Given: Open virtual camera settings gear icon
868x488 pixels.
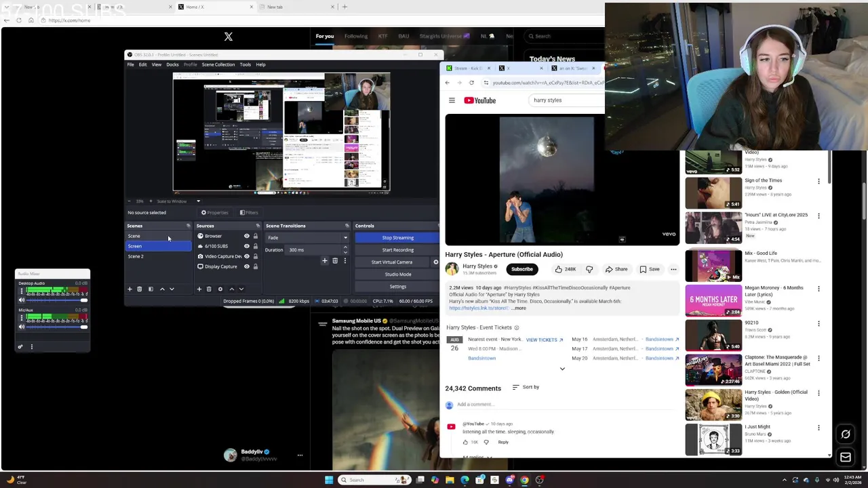Looking at the screenshot, I should (435, 262).
